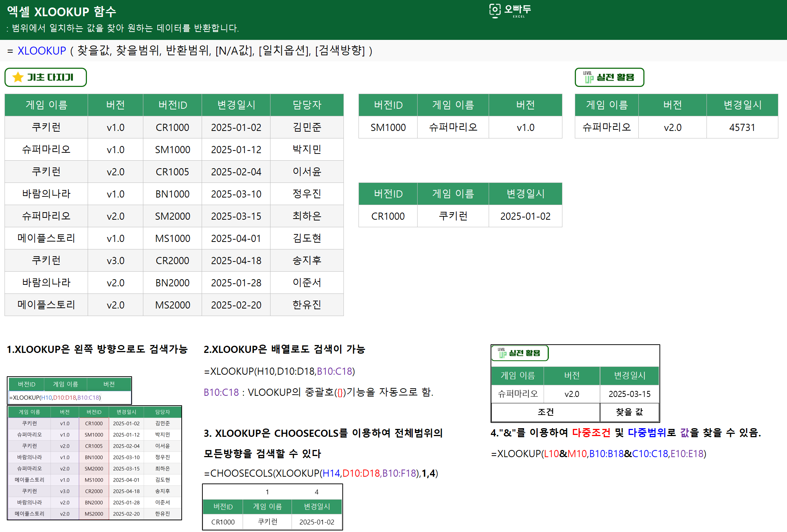
Task: Select the 2025-04-01 date in the large table
Action: click(236, 238)
